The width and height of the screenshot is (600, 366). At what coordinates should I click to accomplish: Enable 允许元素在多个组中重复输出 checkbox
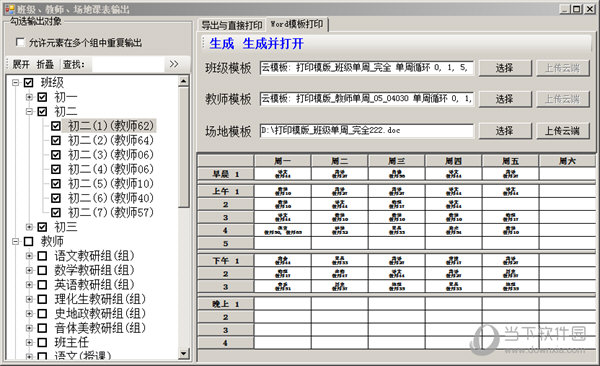[20, 42]
